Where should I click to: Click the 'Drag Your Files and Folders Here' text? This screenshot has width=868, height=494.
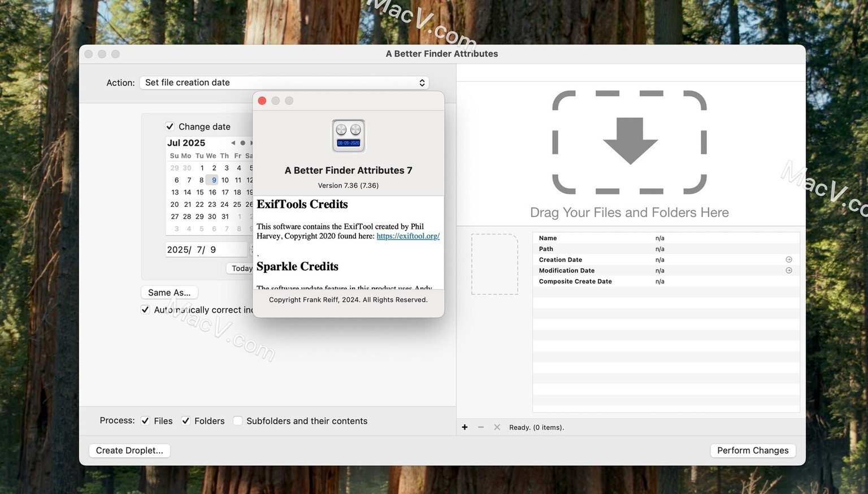click(630, 213)
